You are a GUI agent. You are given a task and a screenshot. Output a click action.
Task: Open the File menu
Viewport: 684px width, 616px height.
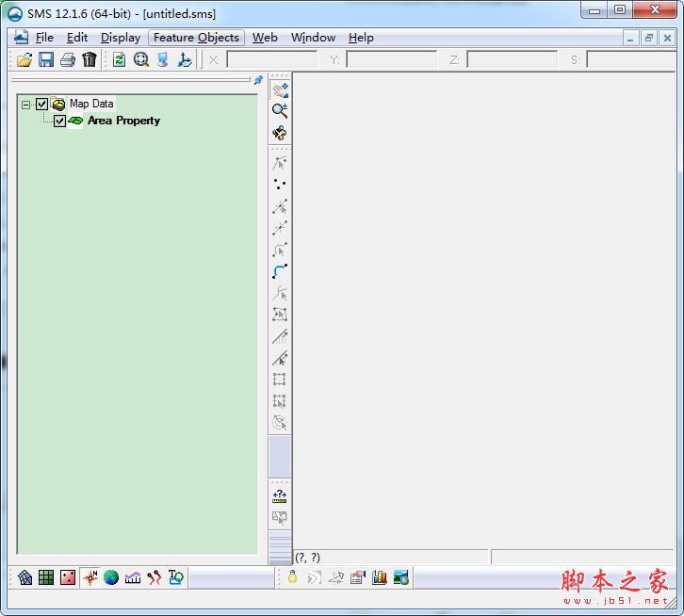pos(44,38)
